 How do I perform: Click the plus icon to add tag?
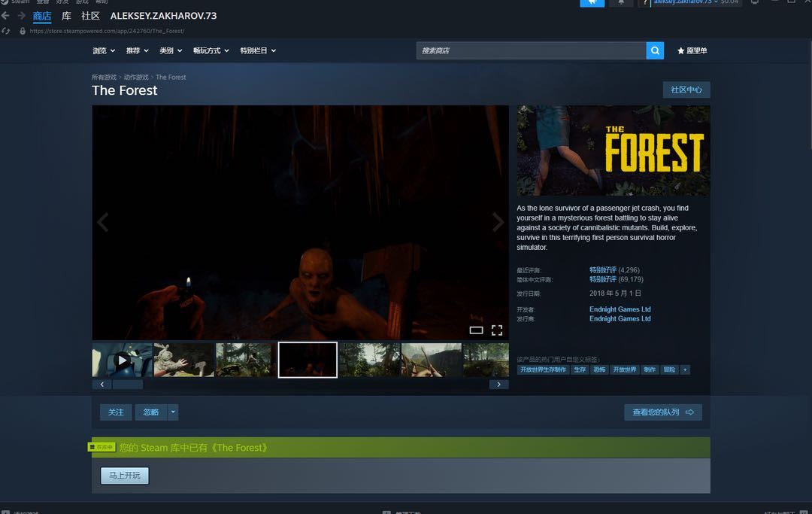point(684,370)
